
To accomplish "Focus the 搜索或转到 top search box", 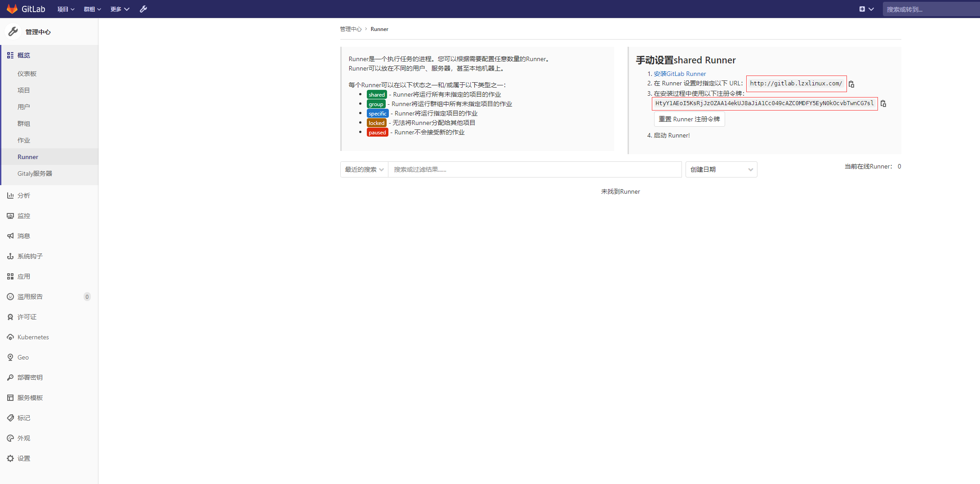I will (931, 9).
